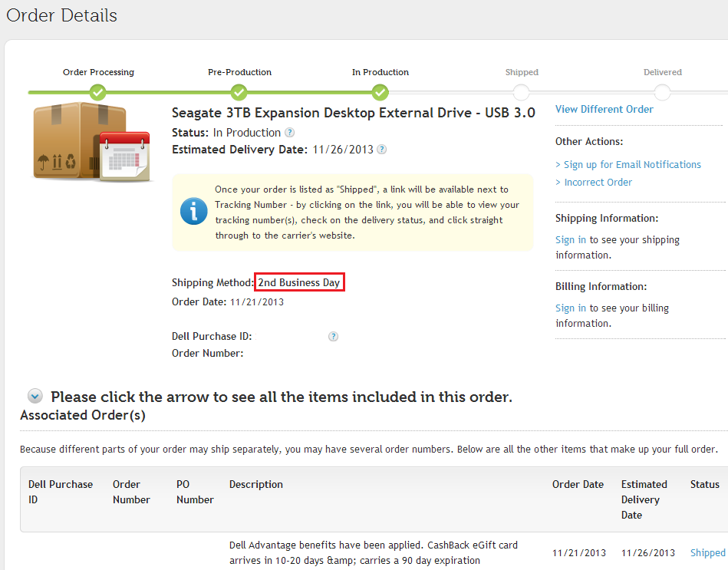The width and height of the screenshot is (728, 570).
Task: Sign in to see billing information
Action: tap(571, 308)
